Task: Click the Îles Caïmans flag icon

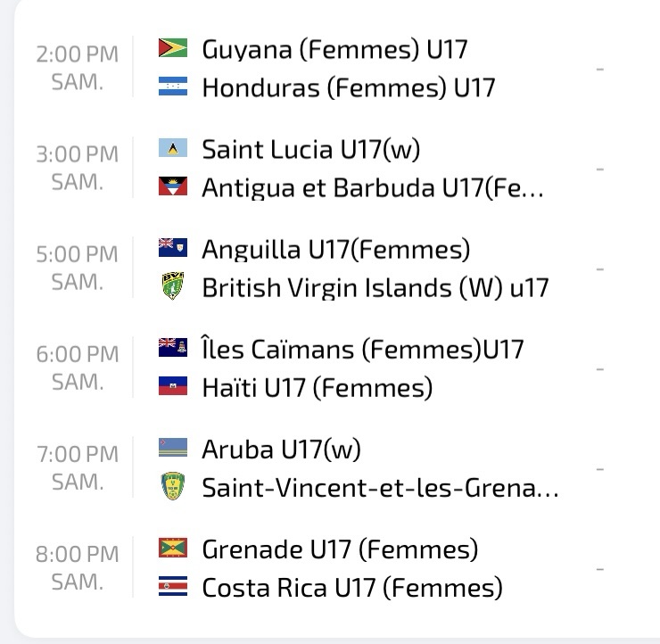Action: [172, 348]
